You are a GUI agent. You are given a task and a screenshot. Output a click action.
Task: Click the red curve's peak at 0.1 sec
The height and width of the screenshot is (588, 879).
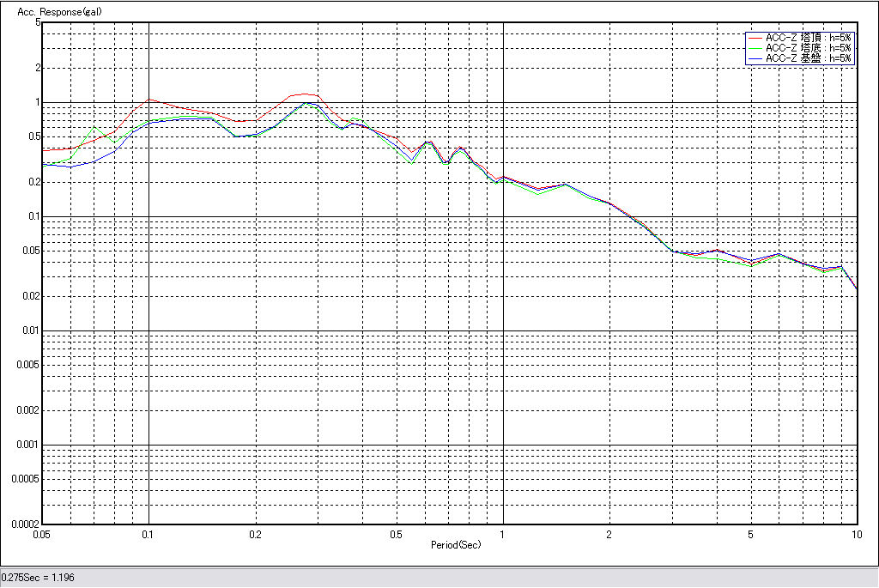[149, 100]
